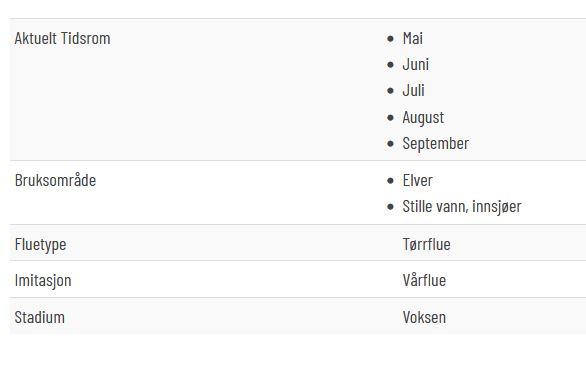Select the Mai list item

[413, 38]
